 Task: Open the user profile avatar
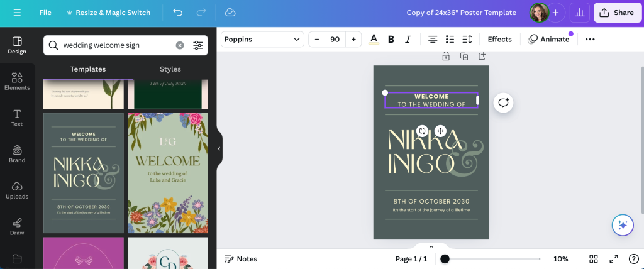(539, 13)
